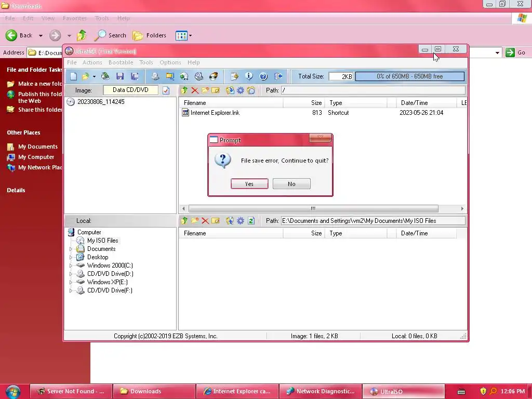This screenshot has height=399, width=532.
Task: Click the Add to image icon in Local toolbar
Action: point(230,221)
